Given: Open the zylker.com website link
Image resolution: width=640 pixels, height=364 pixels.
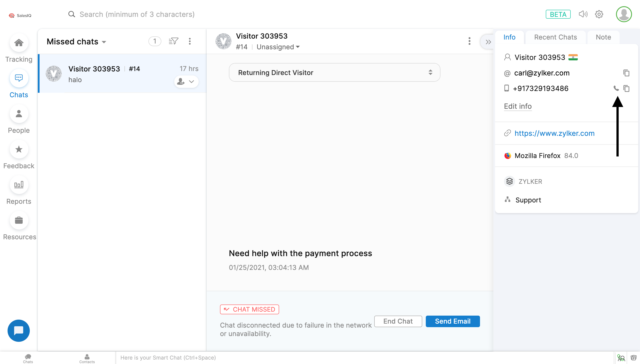Looking at the screenshot, I should 554,133.
